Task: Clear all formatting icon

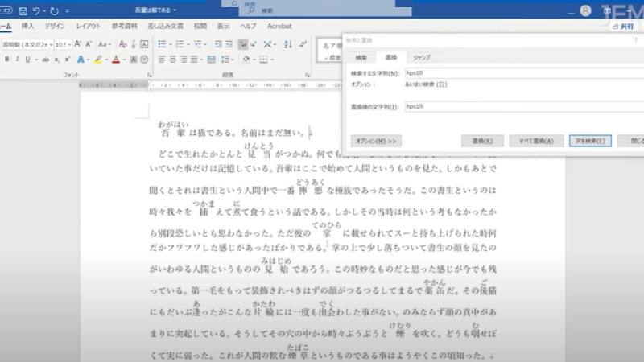Action: [x=122, y=44]
